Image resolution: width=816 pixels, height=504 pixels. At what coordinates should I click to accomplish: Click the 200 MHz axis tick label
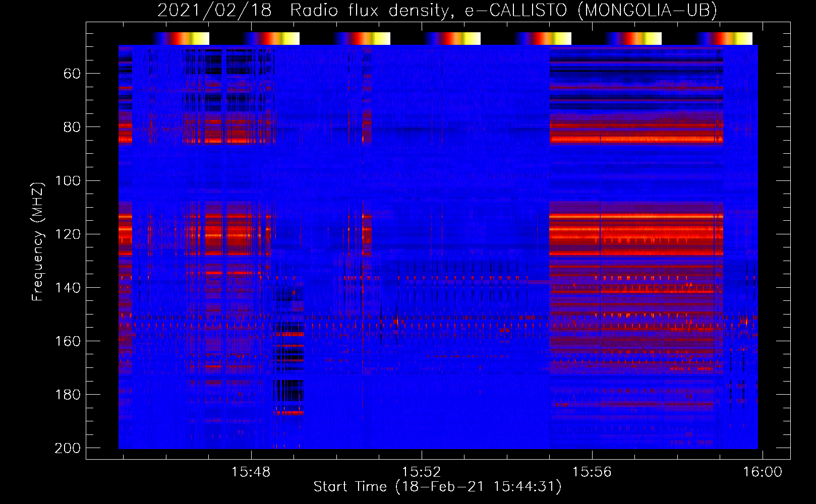coord(68,448)
